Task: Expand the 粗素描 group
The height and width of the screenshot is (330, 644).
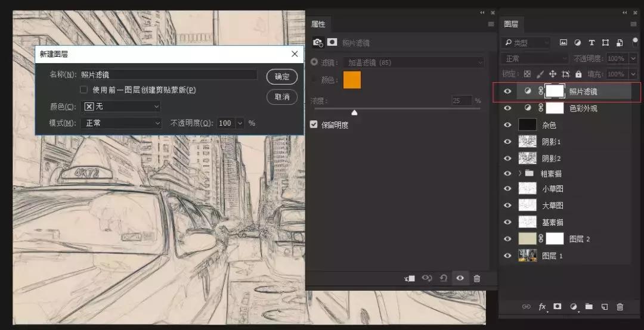Action: (519, 173)
